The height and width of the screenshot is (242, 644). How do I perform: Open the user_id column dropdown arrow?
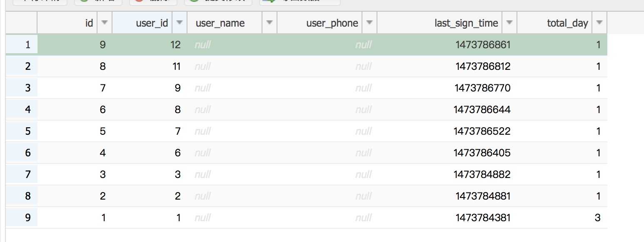(179, 23)
